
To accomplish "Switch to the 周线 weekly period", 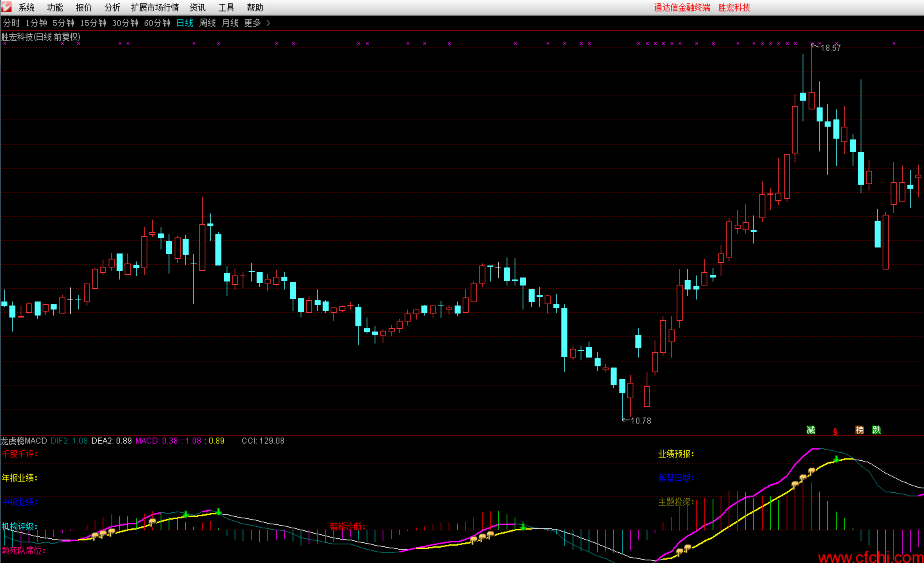I will pyautogui.click(x=207, y=23).
